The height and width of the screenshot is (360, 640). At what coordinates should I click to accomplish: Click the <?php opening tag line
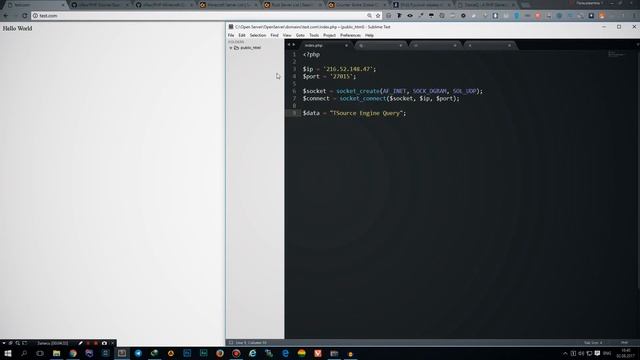click(x=311, y=54)
